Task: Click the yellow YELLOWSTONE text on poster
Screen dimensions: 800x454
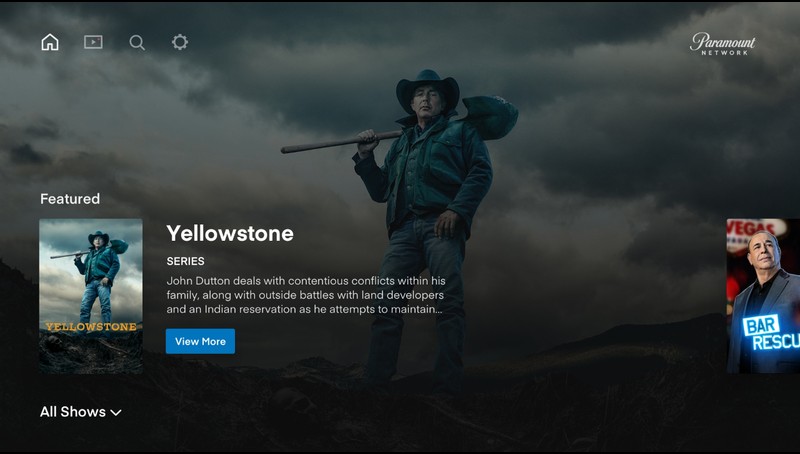Action: click(91, 326)
